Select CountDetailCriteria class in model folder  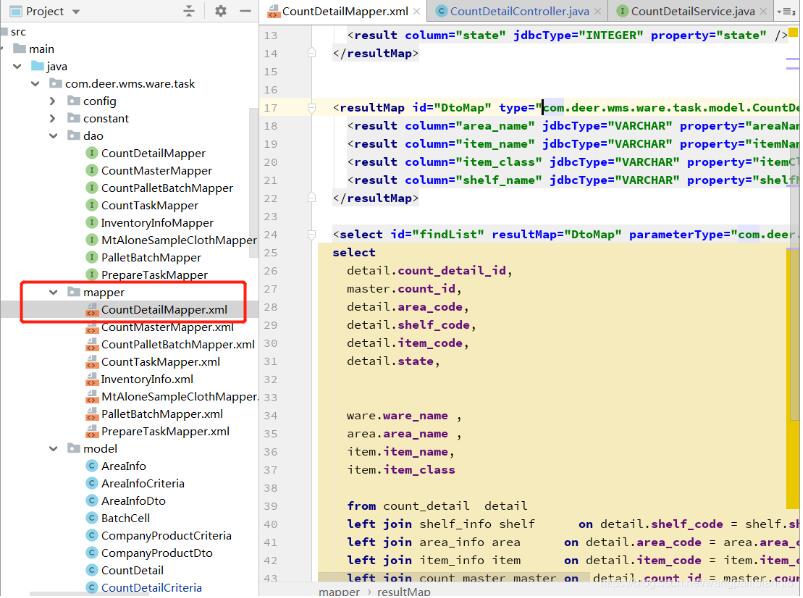[150, 588]
